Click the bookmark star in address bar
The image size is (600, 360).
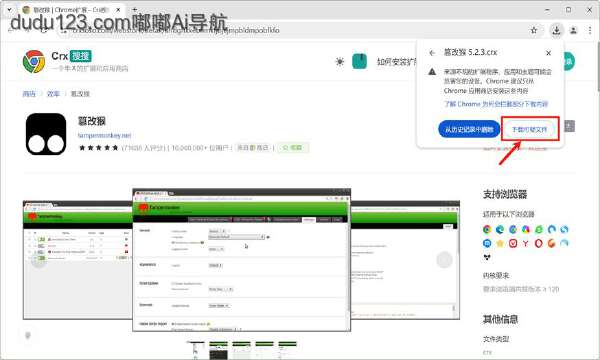pyautogui.click(x=534, y=30)
